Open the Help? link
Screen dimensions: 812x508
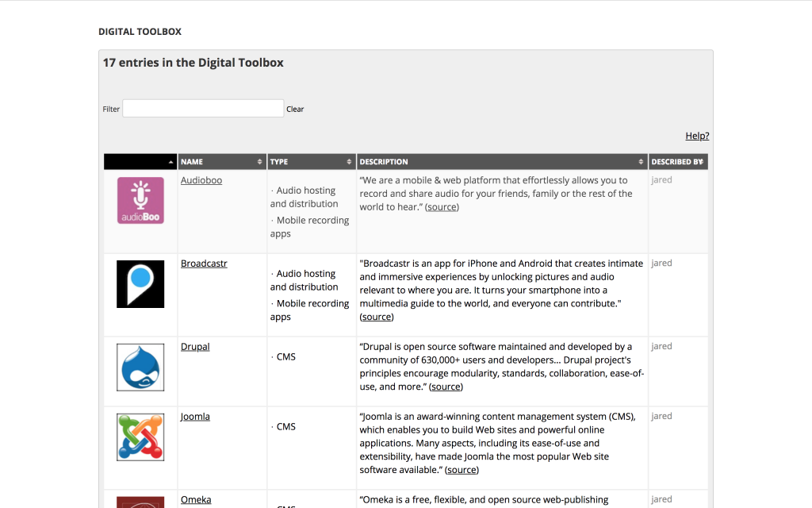(x=697, y=136)
